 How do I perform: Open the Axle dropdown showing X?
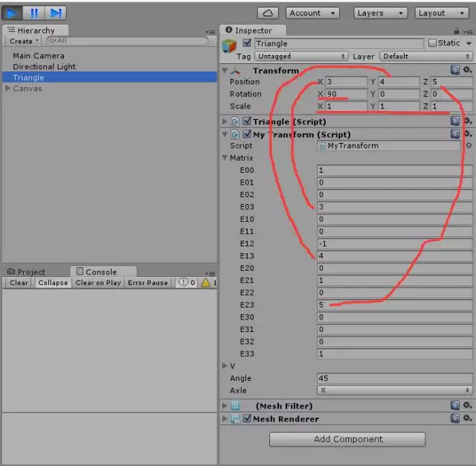point(395,390)
